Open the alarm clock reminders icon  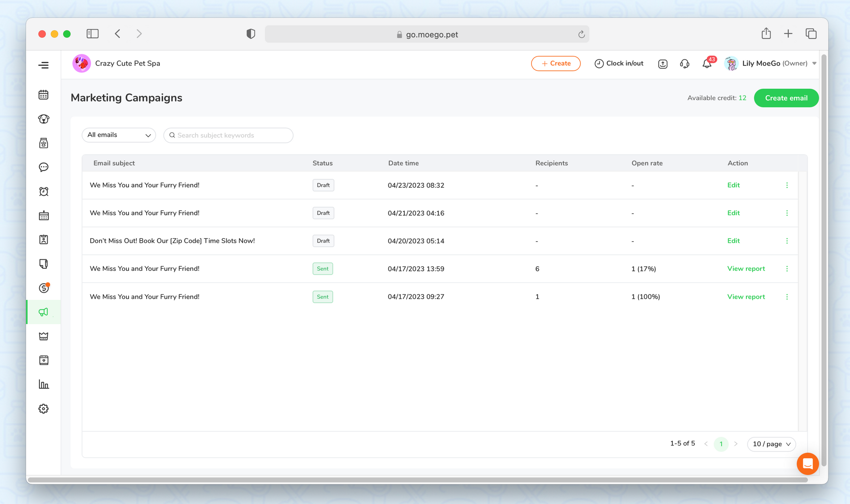(43, 191)
